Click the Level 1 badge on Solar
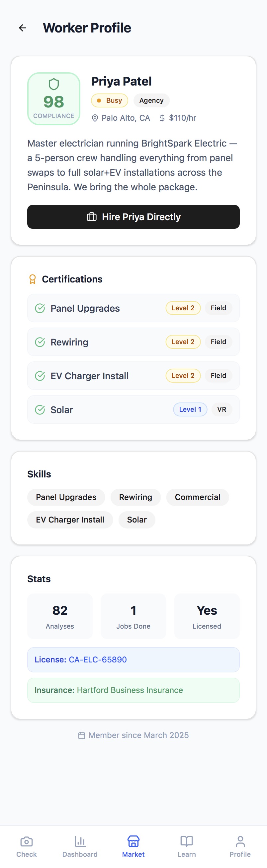 [190, 409]
